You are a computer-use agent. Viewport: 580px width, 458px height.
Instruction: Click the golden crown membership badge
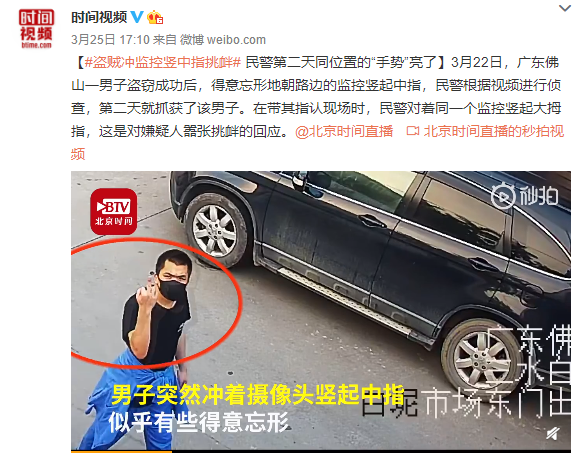155,17
